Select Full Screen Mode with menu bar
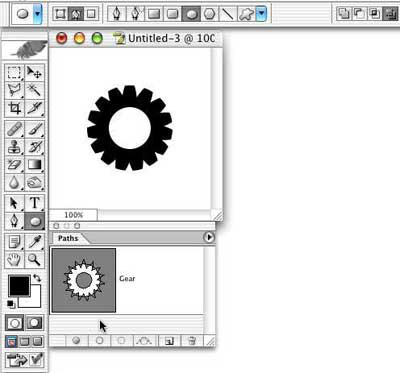This screenshot has height=373, width=400. coord(24,342)
